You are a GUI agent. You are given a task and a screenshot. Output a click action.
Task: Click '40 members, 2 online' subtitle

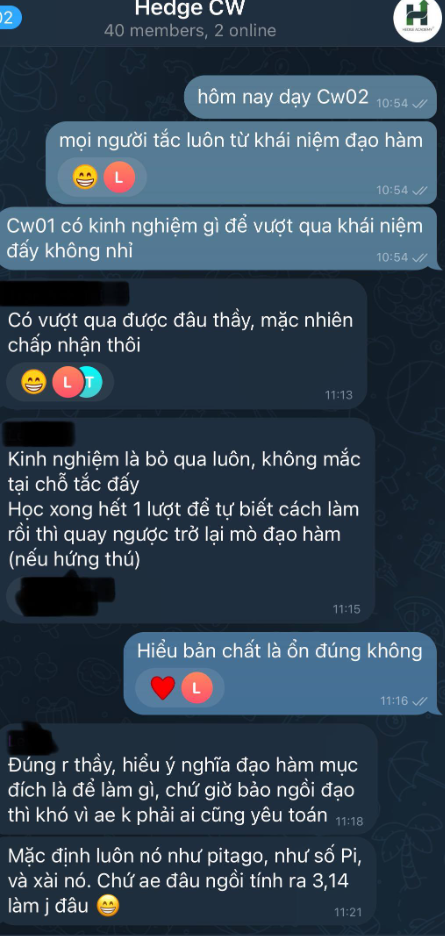(x=190, y=30)
